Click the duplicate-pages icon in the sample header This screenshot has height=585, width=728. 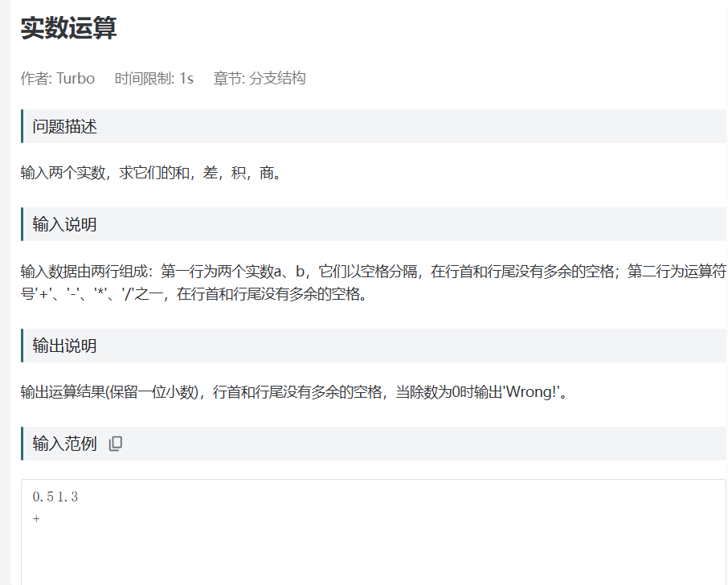point(115,443)
